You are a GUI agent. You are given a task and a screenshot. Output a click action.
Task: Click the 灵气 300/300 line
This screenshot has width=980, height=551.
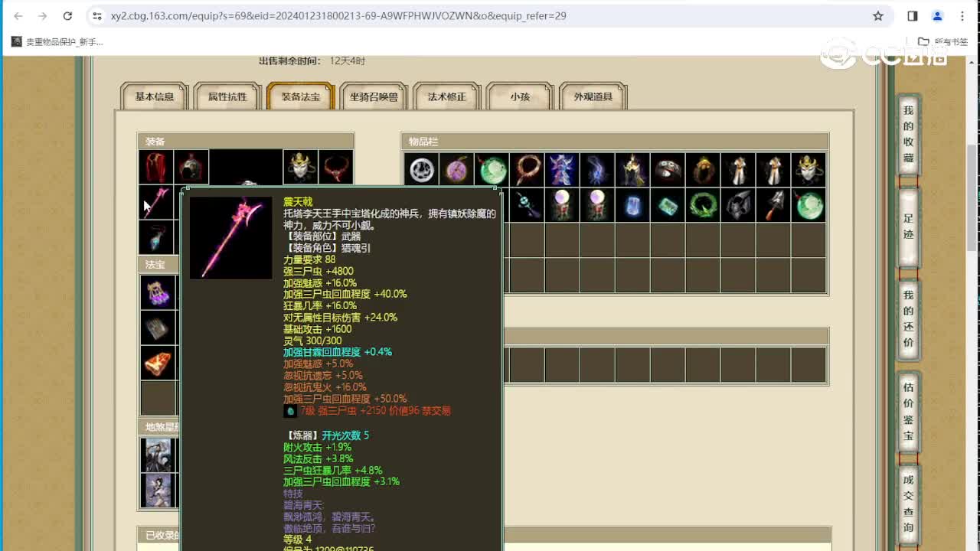tap(312, 341)
